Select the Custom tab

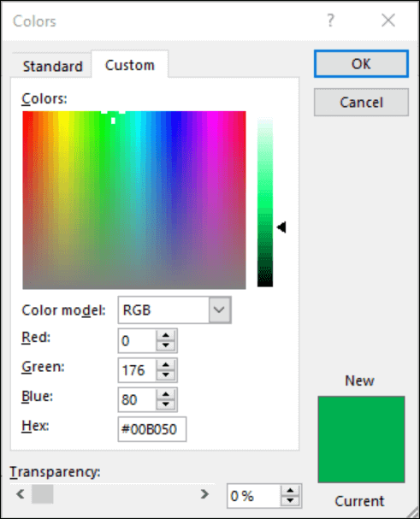tap(130, 65)
